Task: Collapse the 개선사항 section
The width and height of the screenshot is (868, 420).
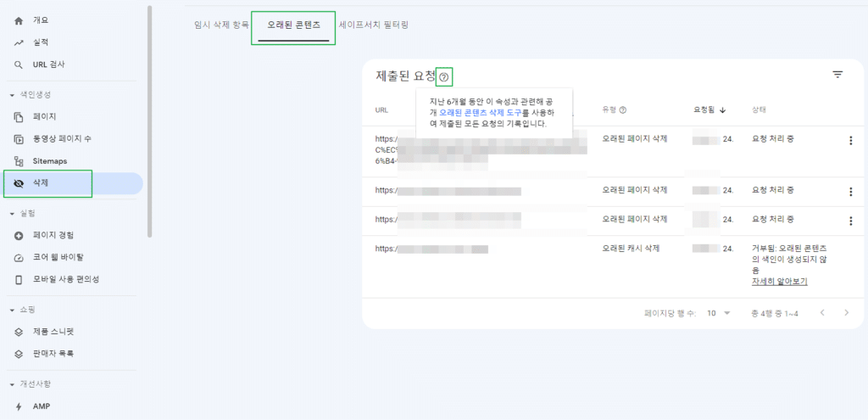Action: [x=12, y=384]
